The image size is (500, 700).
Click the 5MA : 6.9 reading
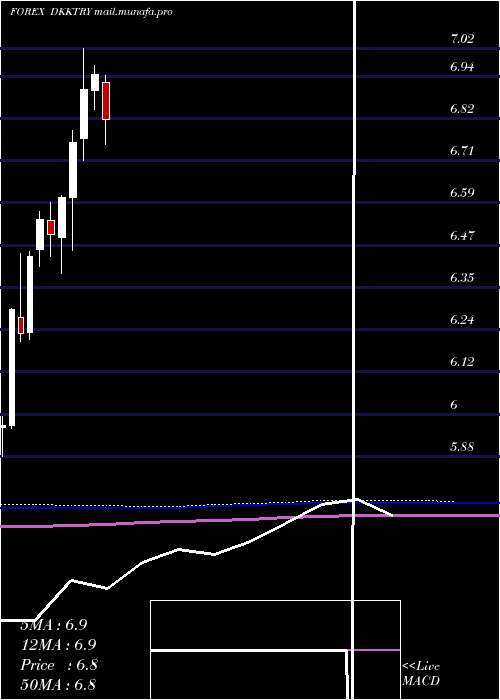click(54, 625)
